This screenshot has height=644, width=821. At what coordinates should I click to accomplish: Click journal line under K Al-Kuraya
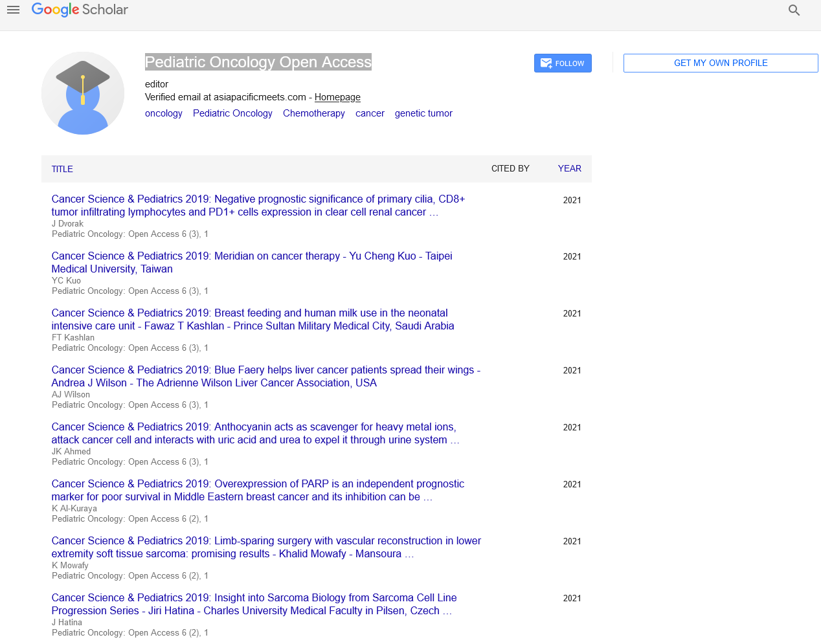click(x=130, y=519)
